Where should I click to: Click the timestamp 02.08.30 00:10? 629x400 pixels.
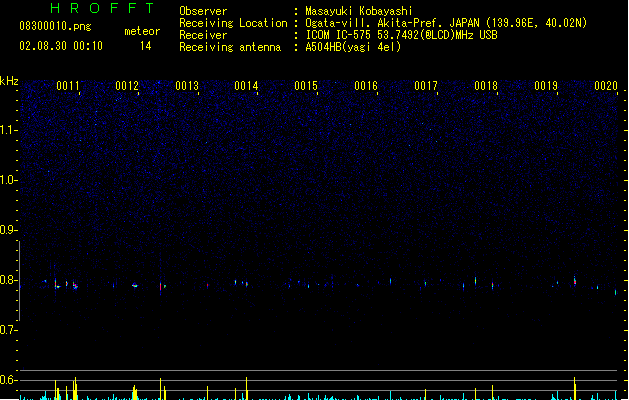(61, 46)
